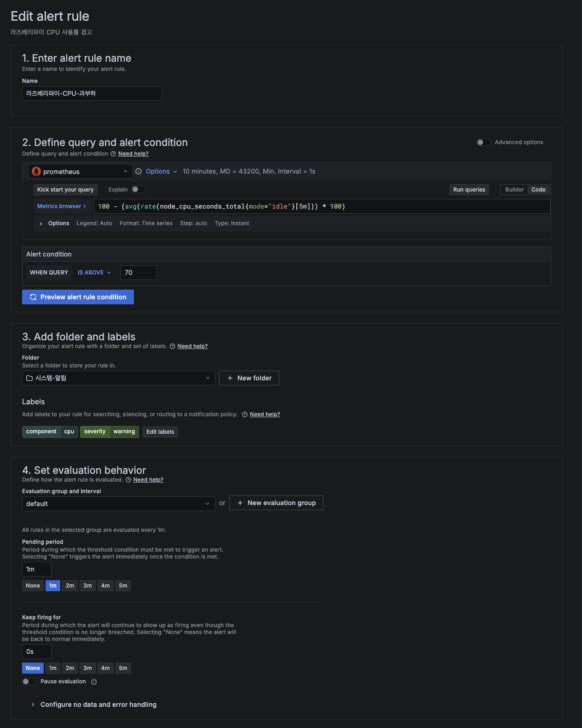The width and height of the screenshot is (582, 728).
Task: Click the Run queries button
Action: [469, 190]
